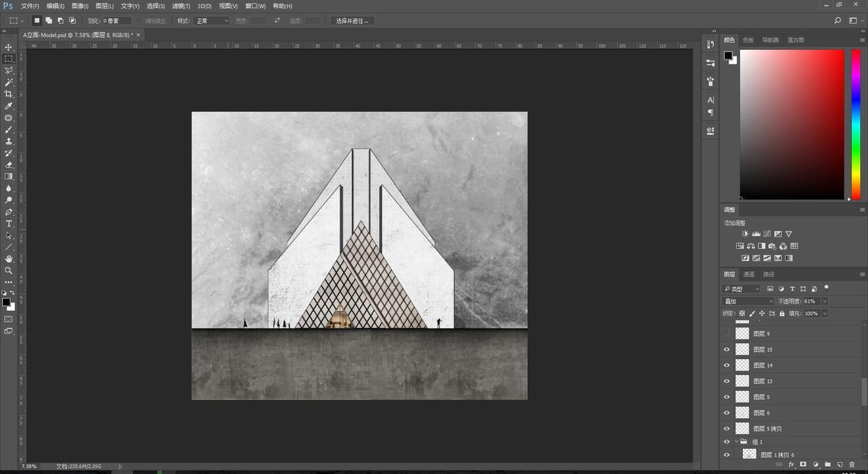Click Subtract from selection mode button
This screenshot has height=474, width=868.
[60, 21]
